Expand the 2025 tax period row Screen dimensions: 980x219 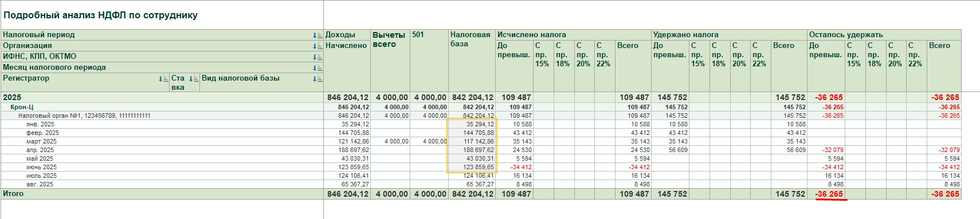click(x=12, y=97)
